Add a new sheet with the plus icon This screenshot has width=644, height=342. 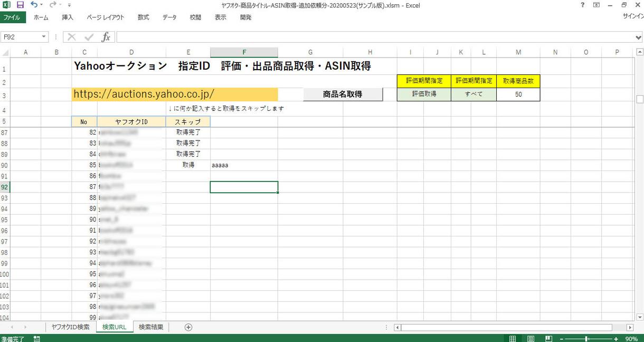point(188,327)
